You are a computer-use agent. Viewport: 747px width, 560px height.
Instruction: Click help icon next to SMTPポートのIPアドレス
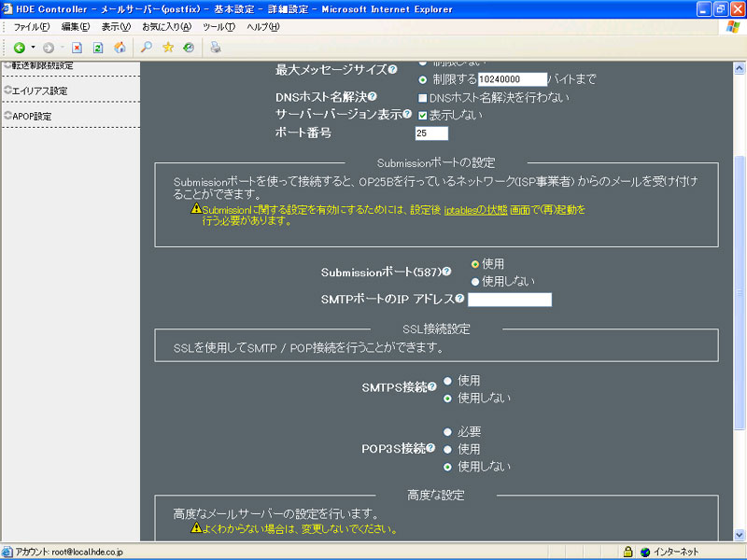pyautogui.click(x=459, y=298)
